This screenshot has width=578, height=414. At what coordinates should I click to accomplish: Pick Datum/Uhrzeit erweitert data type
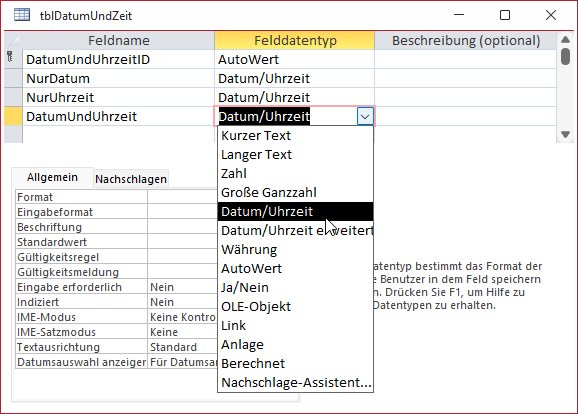(x=295, y=231)
